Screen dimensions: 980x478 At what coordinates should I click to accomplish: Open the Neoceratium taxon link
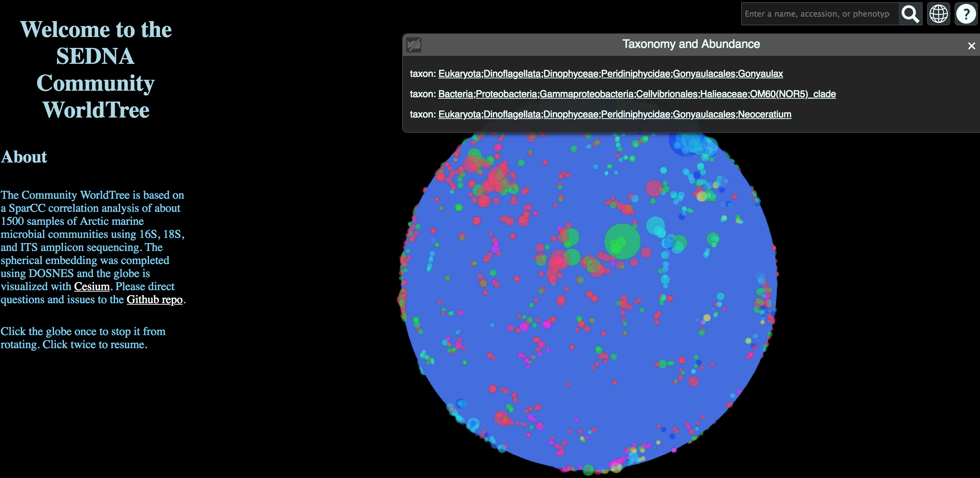coord(615,115)
